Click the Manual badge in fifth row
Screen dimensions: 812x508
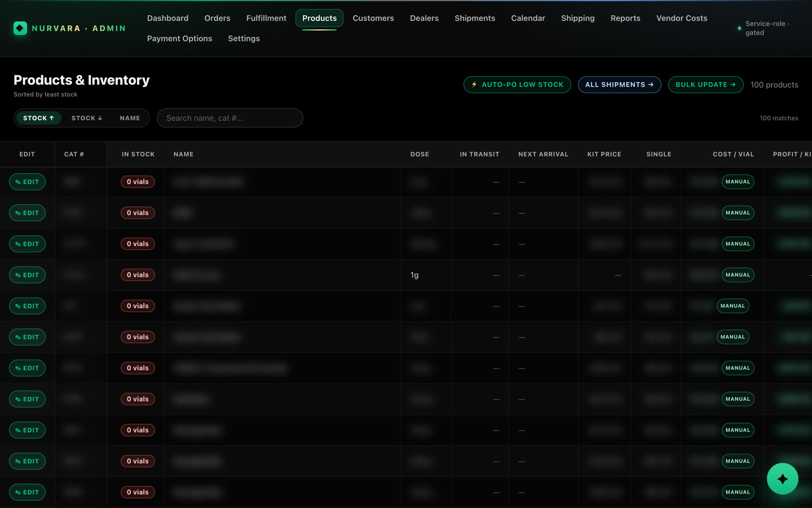(733, 306)
